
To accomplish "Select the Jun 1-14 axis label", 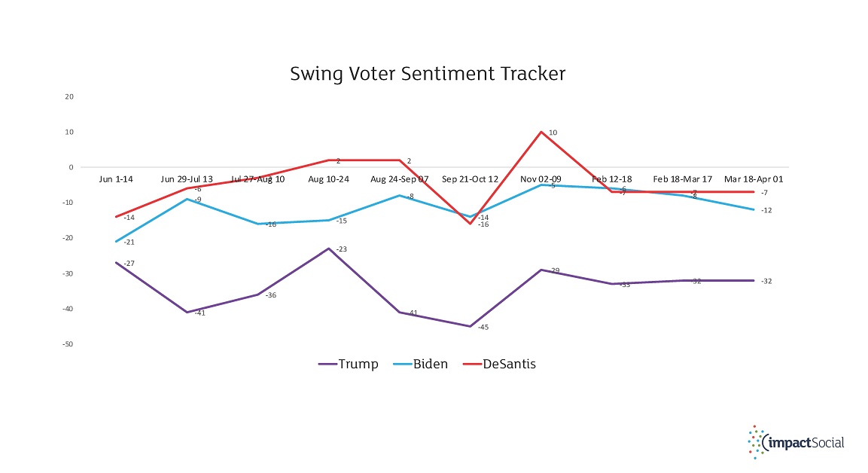I will 115,179.
